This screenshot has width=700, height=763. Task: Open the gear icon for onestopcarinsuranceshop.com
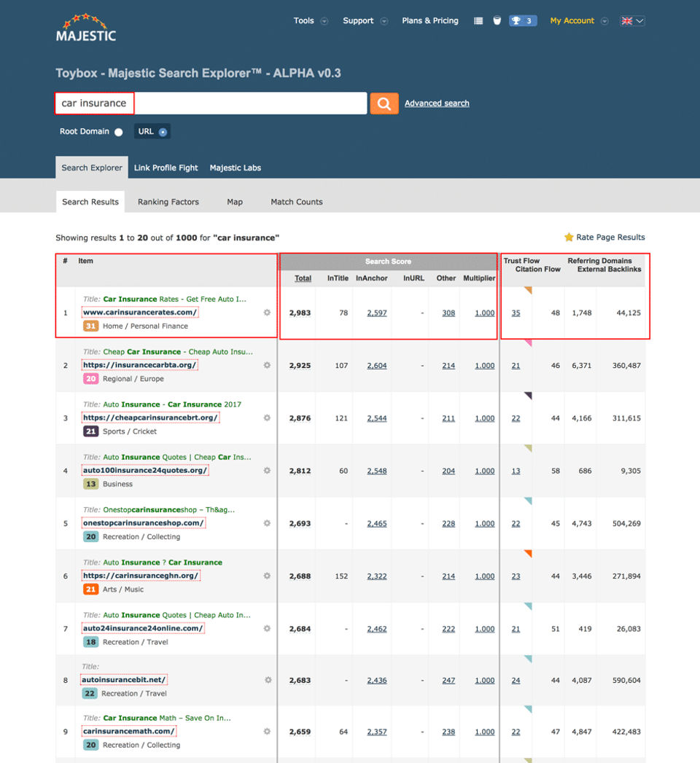click(267, 523)
